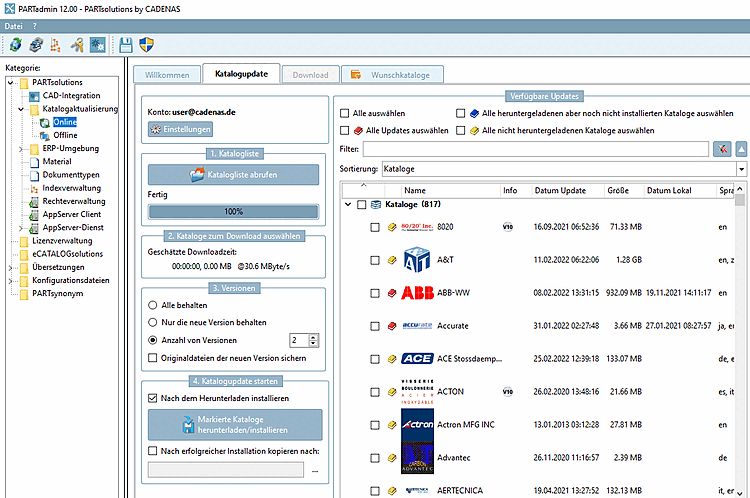Select Lizenzverwaltung in the tree

click(62, 241)
